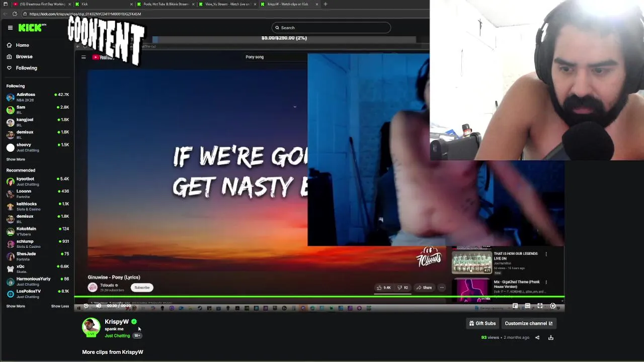Dislike the embedded YouTube video

click(x=403, y=288)
